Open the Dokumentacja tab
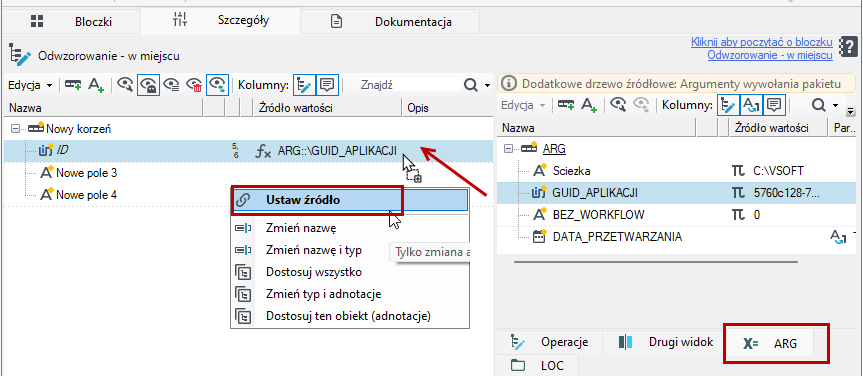The width and height of the screenshot is (863, 376). click(390, 22)
